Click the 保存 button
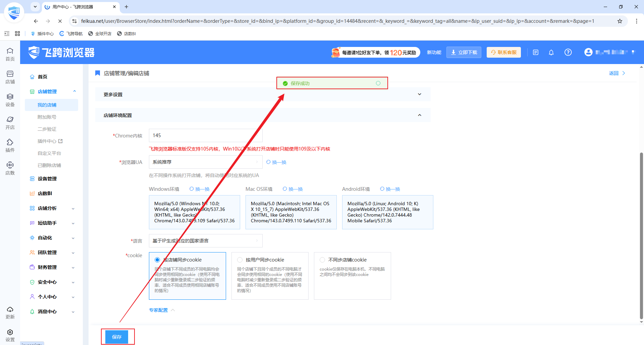This screenshot has width=644, height=345. click(117, 337)
